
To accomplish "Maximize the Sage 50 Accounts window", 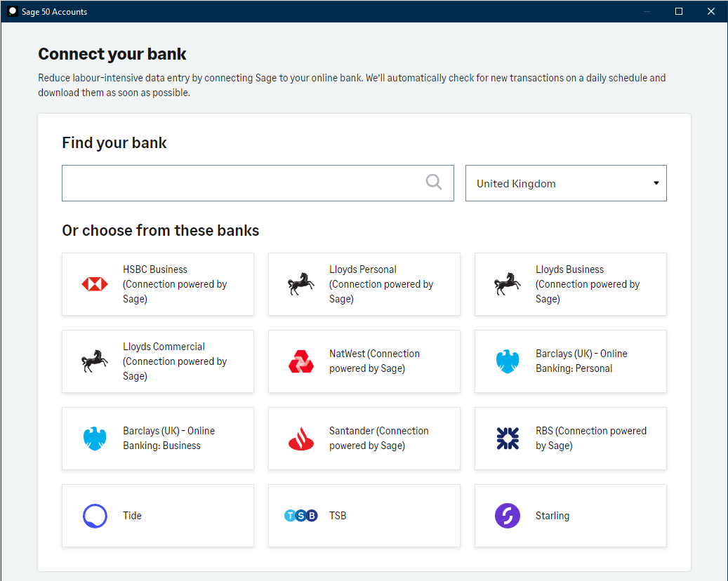I will click(679, 11).
